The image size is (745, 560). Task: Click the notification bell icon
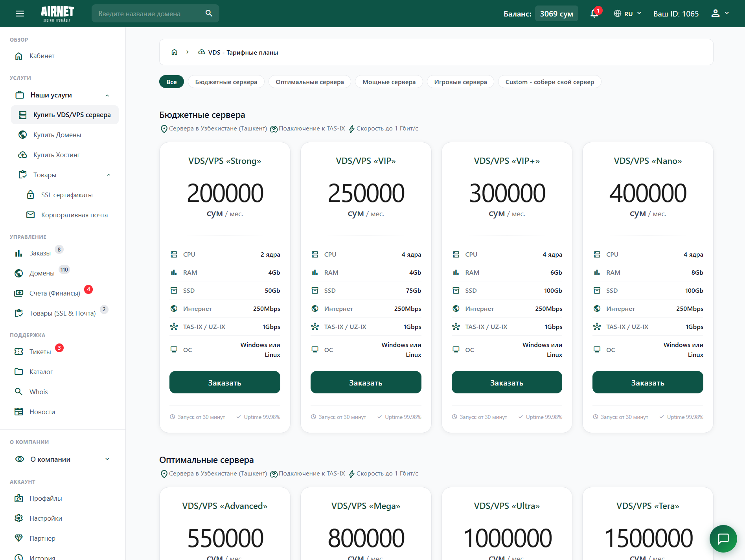point(594,14)
